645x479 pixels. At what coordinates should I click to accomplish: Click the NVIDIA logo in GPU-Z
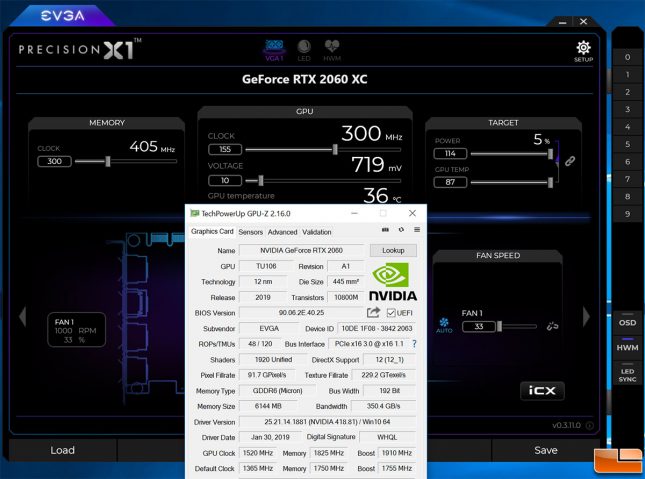(393, 282)
